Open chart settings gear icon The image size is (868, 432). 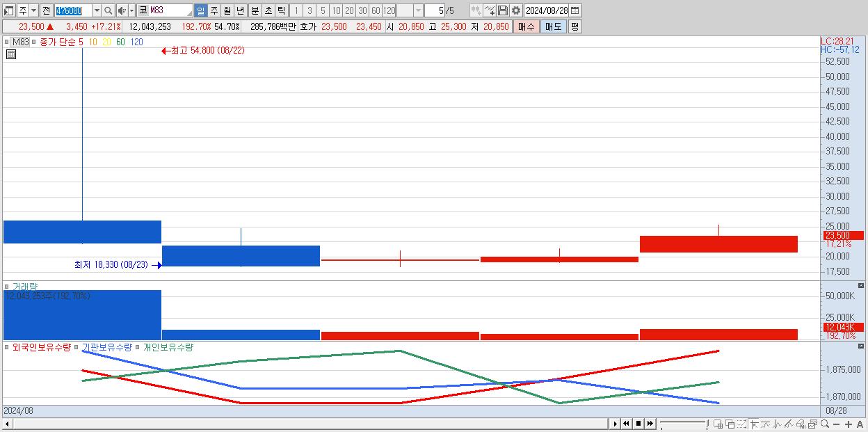point(516,10)
